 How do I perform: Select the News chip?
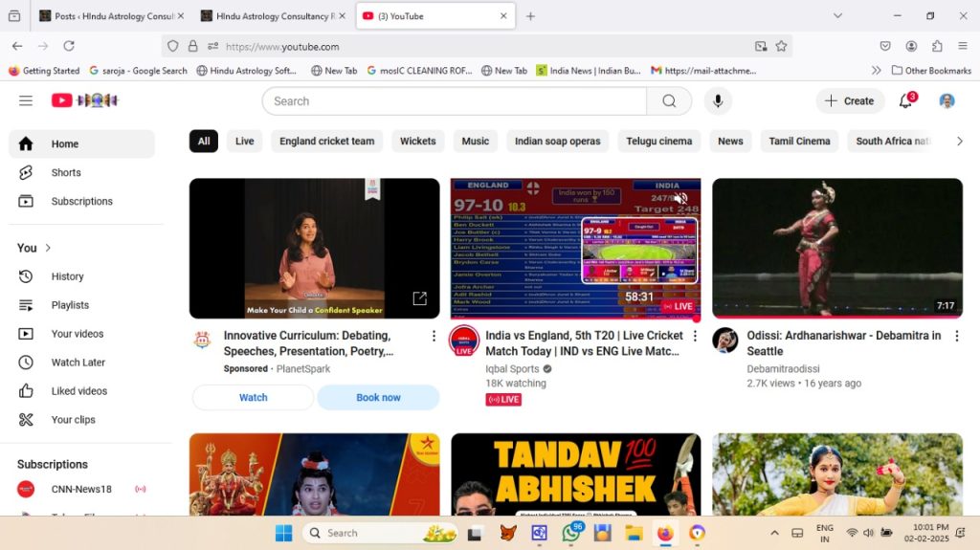coord(730,142)
